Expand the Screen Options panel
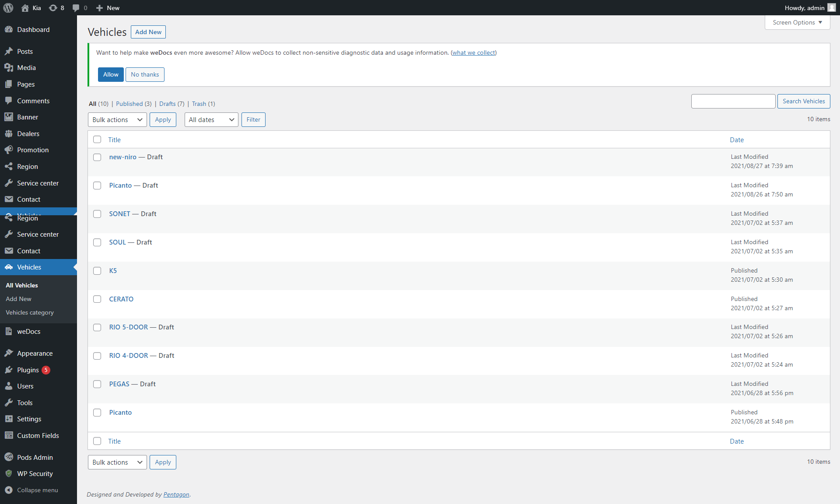 click(x=797, y=22)
